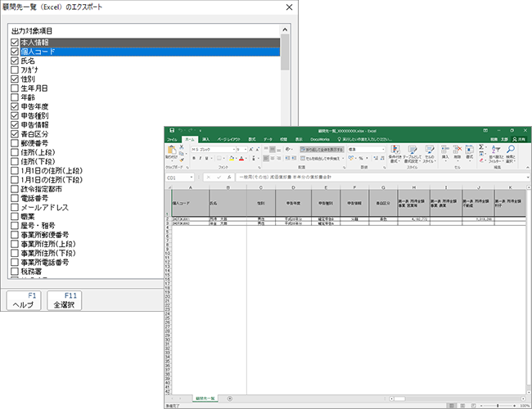The image size is (532, 409).
Task: Check the 郵便番号 item
Action: [15, 143]
